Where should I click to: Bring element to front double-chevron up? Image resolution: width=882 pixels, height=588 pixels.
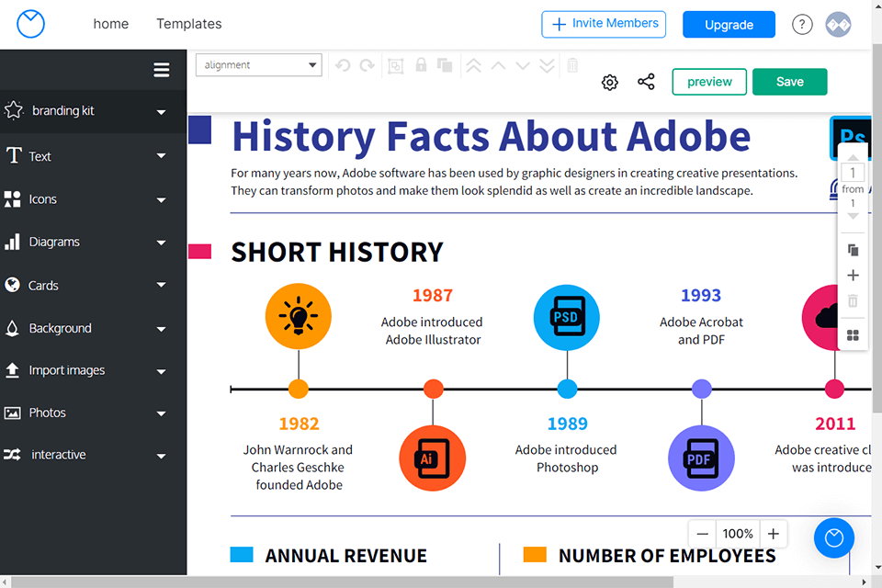coord(474,66)
